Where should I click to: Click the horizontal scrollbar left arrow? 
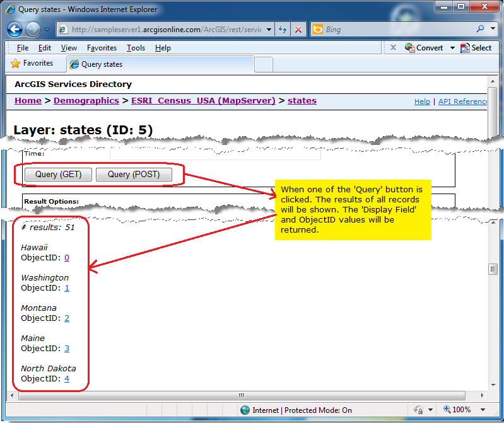tap(12, 395)
